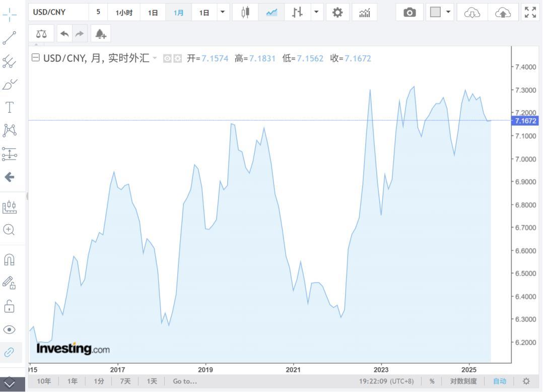
Task: Select the 10年 range at bottom
Action: click(x=44, y=381)
